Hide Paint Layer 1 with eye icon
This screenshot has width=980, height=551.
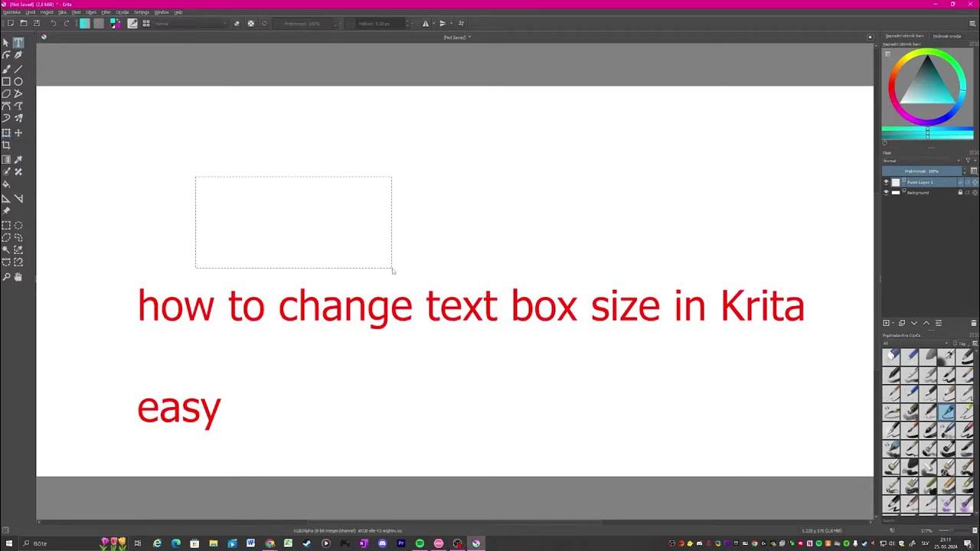pyautogui.click(x=886, y=182)
